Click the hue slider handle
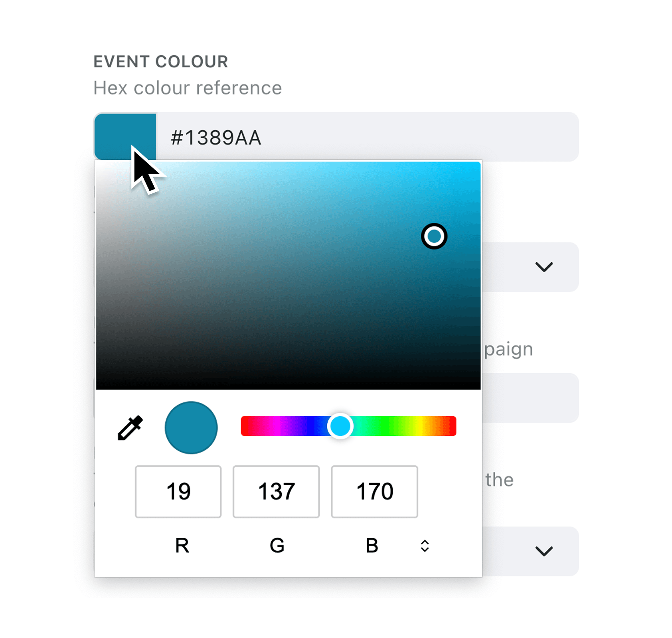The image size is (672, 638). point(340,426)
